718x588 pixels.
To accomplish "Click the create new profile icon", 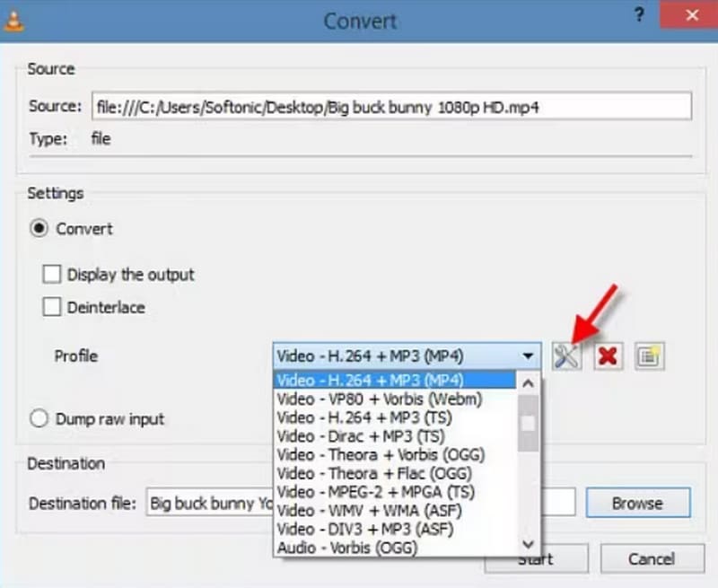I will [648, 355].
